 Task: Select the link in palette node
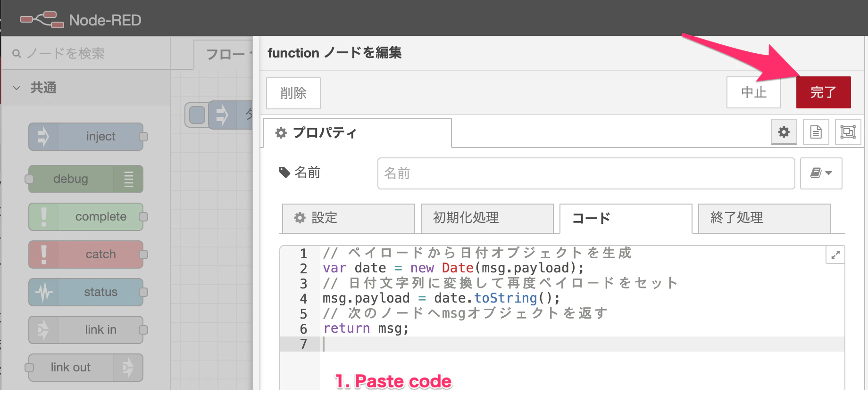(x=86, y=330)
